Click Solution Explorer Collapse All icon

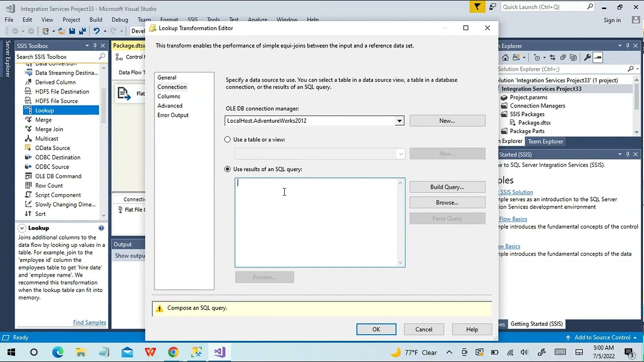[563, 57]
